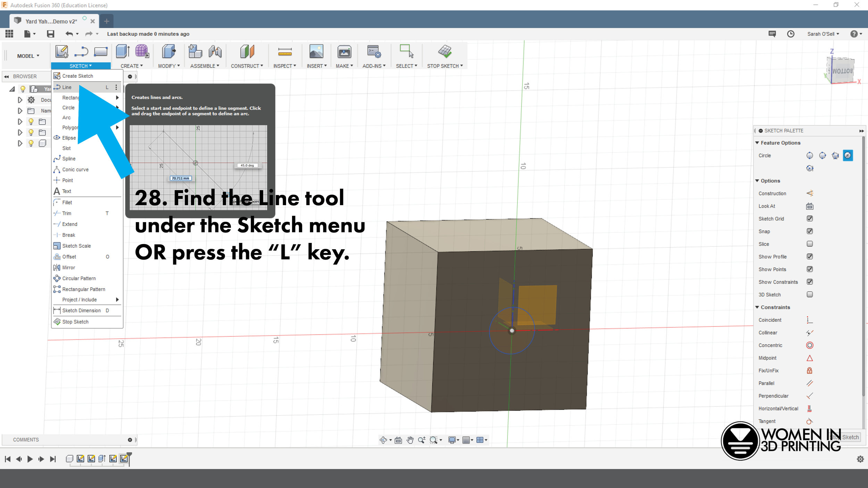Screen dimensions: 868x488
Task: Click the Pan hand icon in navigation bar
Action: [410, 440]
